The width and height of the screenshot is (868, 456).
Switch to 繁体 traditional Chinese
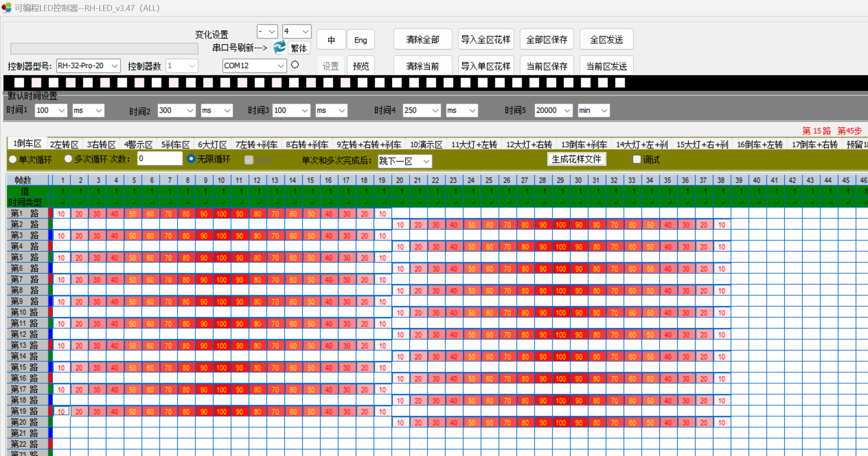pyautogui.click(x=298, y=48)
